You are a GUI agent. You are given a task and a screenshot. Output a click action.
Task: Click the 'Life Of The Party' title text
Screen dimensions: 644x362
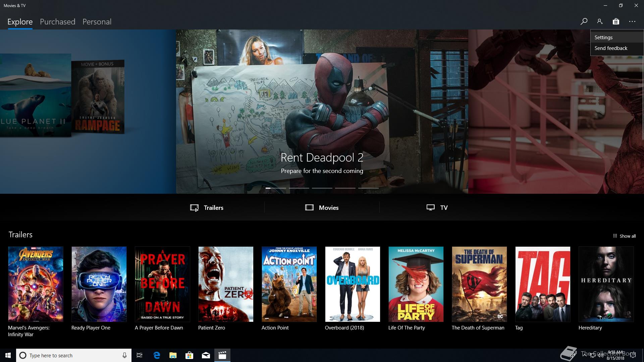(407, 328)
